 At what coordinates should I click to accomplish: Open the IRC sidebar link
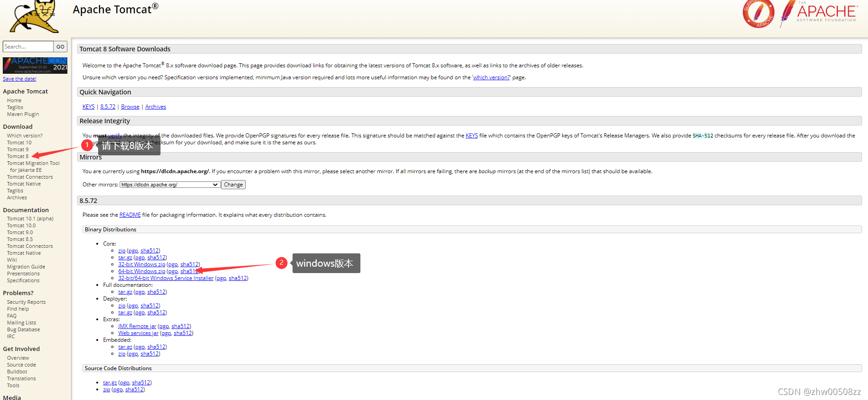click(11, 336)
